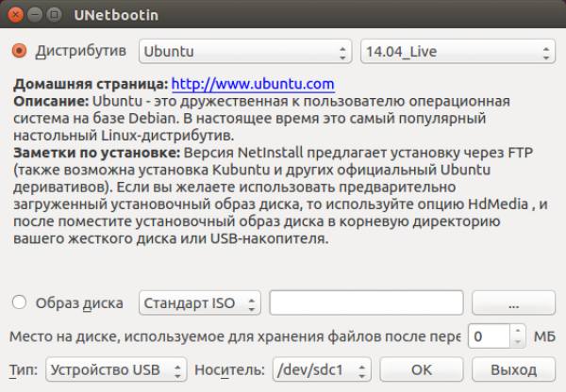The width and height of the screenshot is (566, 392).
Task: Click the persistent space MB value field
Action: click(489, 336)
